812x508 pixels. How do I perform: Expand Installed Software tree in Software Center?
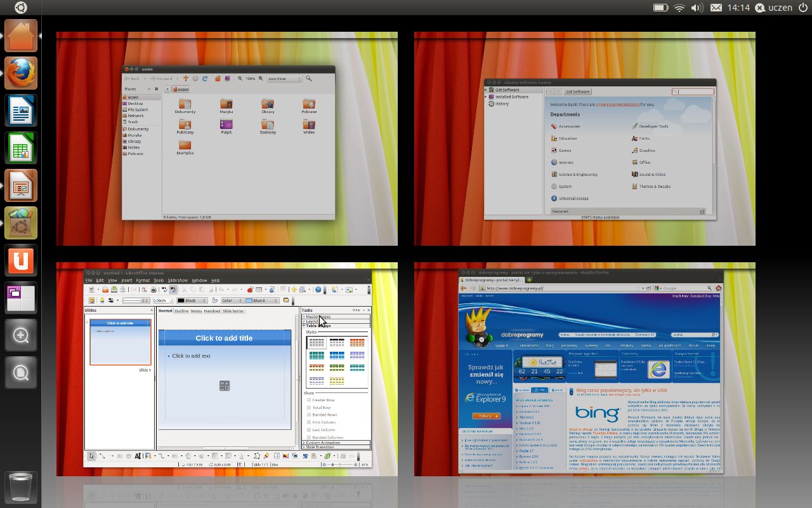point(487,97)
